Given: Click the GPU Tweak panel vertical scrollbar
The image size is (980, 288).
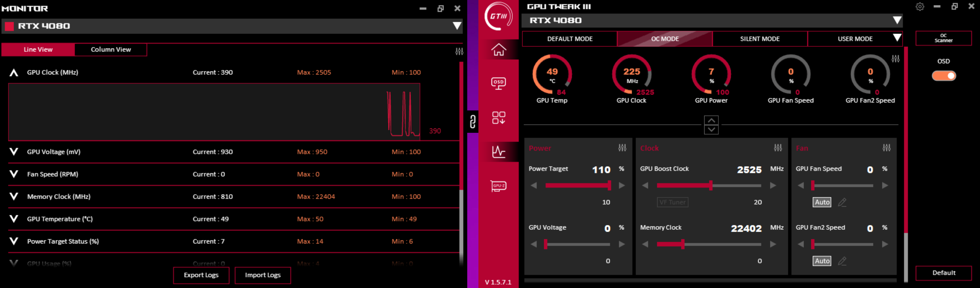Looking at the screenshot, I should 906,140.
